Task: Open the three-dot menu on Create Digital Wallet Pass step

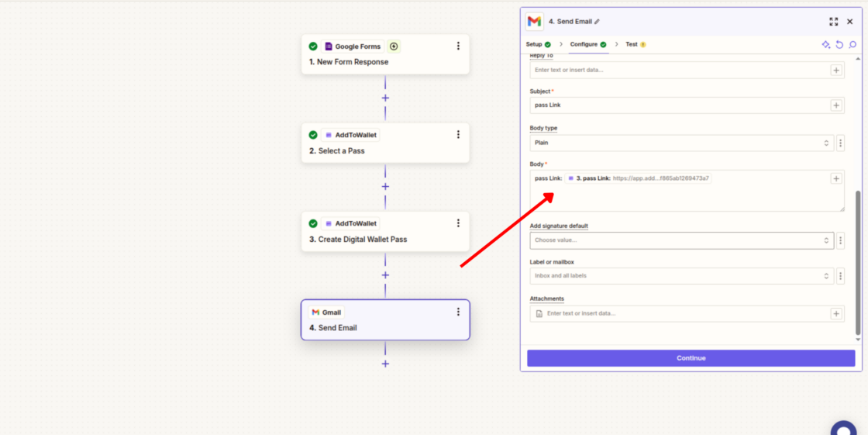Action: pos(458,223)
